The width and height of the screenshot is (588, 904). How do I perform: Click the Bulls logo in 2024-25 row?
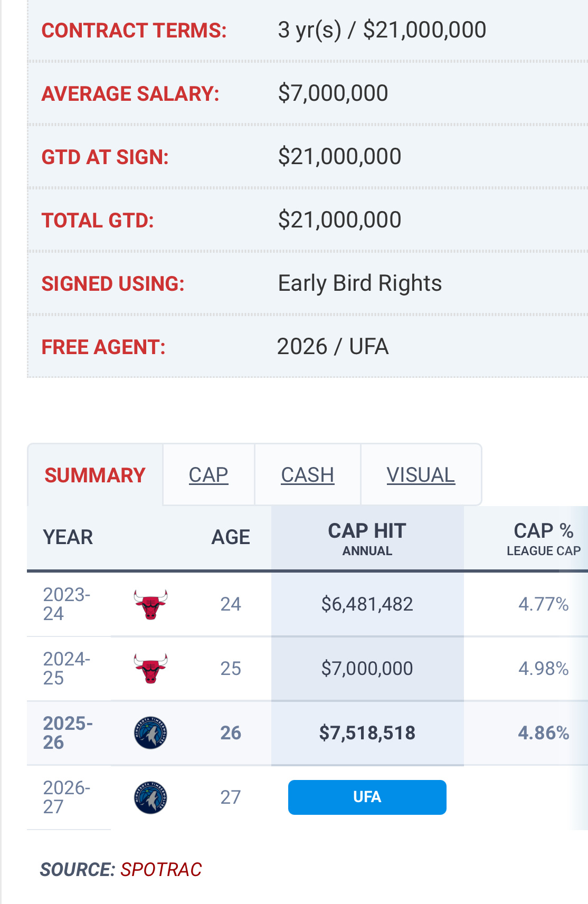click(x=150, y=669)
